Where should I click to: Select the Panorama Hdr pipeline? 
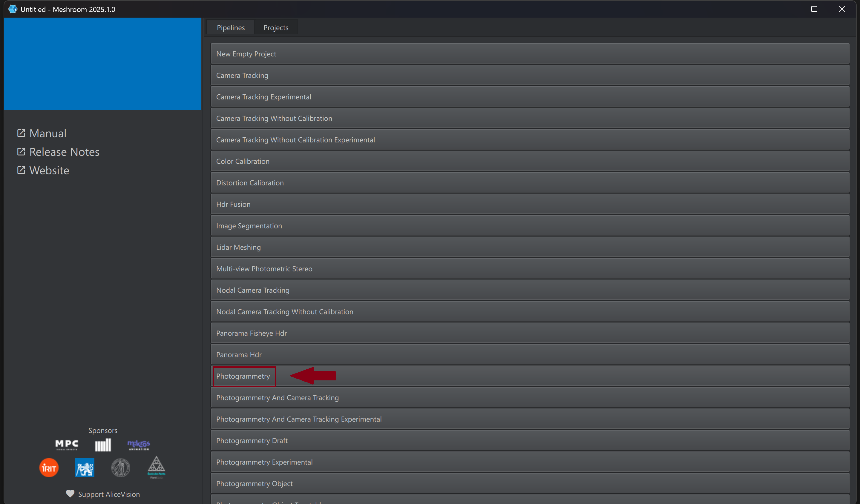530,354
